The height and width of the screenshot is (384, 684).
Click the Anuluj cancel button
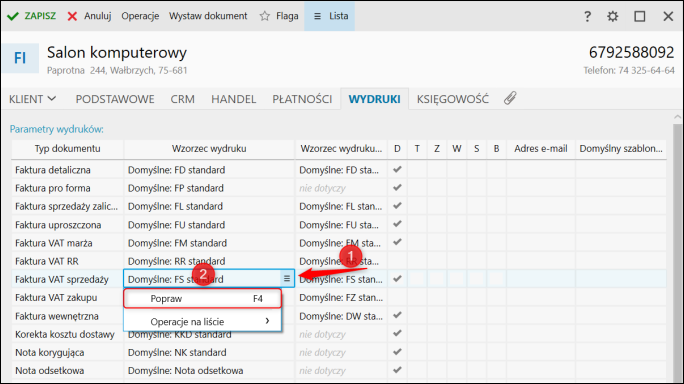pos(89,16)
